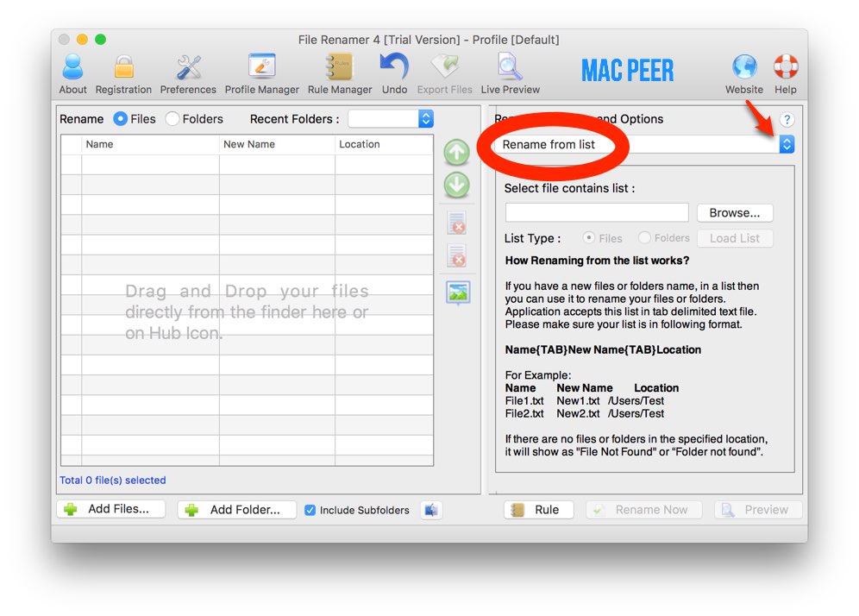Open the About toolbar icon

pyautogui.click(x=72, y=66)
